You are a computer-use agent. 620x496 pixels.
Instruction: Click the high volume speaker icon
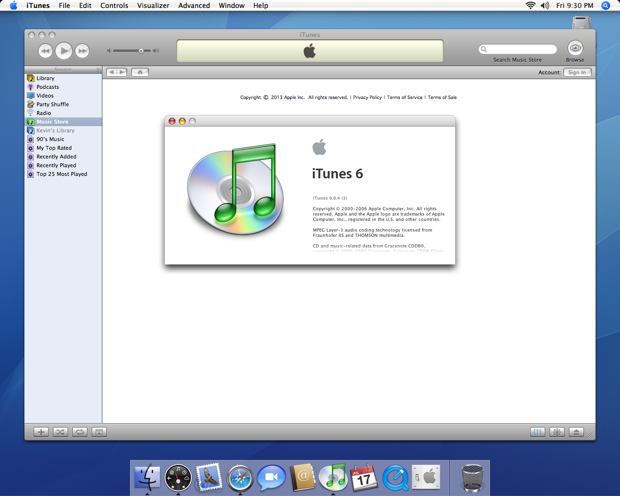coord(156,51)
